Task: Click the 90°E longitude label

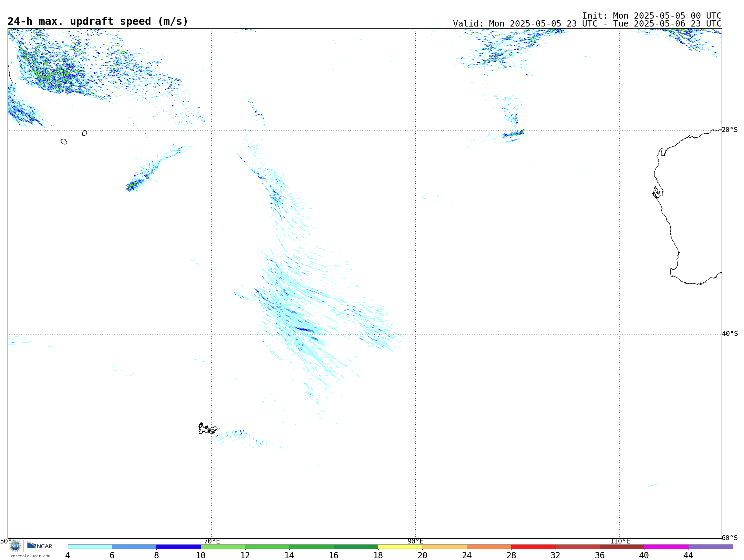Action: coord(415,541)
